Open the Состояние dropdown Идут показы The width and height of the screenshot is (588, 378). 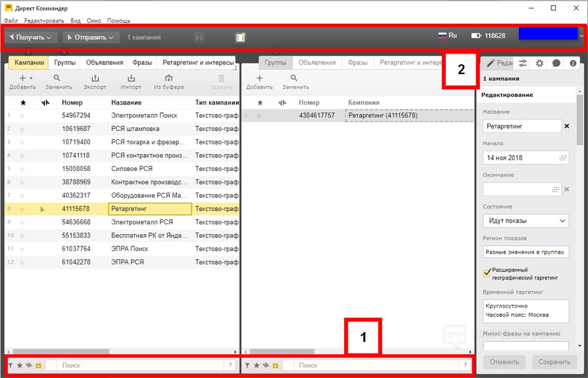pyautogui.click(x=525, y=221)
